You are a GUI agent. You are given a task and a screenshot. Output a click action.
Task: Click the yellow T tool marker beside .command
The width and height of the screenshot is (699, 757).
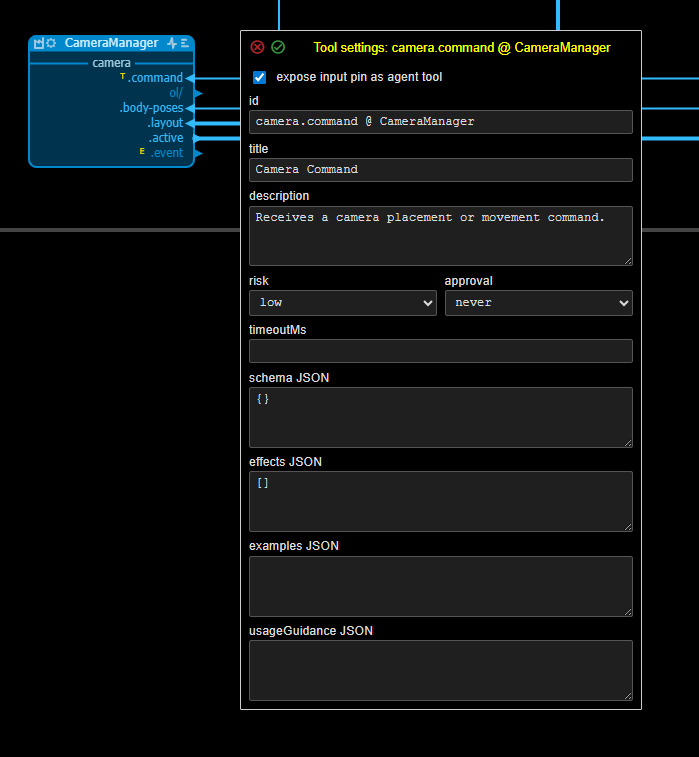coord(123,76)
